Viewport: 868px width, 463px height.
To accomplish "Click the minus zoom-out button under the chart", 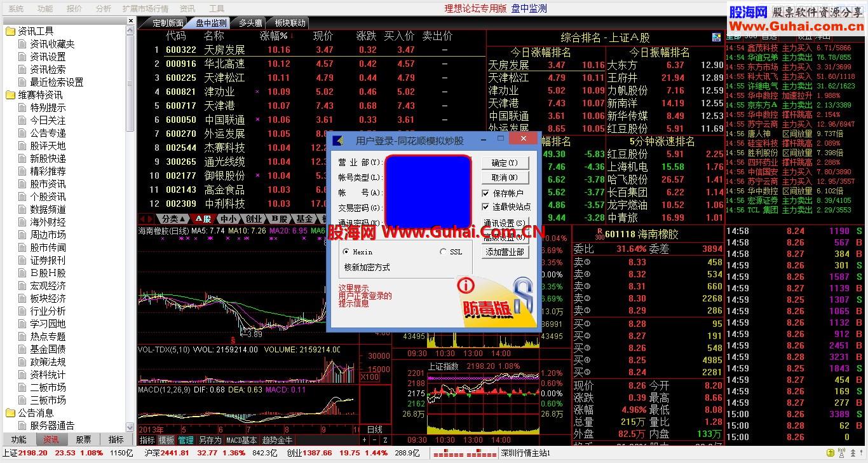I will pyautogui.click(x=374, y=440).
